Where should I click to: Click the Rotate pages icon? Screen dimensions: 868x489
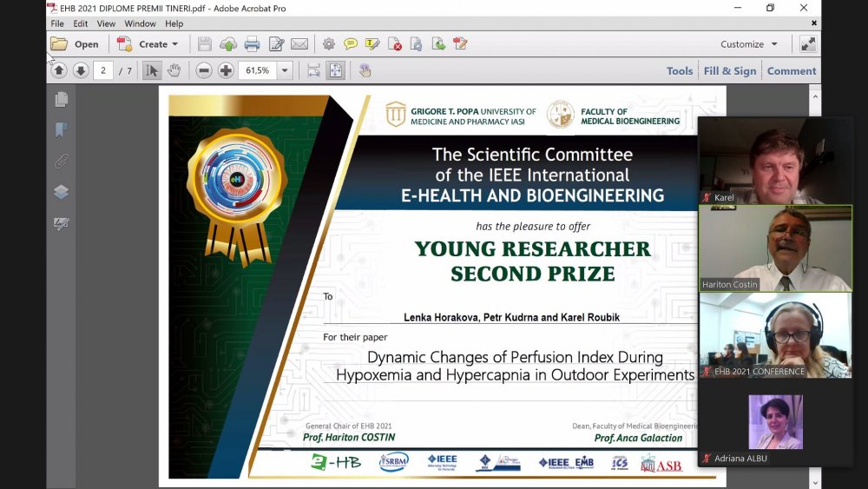click(417, 43)
